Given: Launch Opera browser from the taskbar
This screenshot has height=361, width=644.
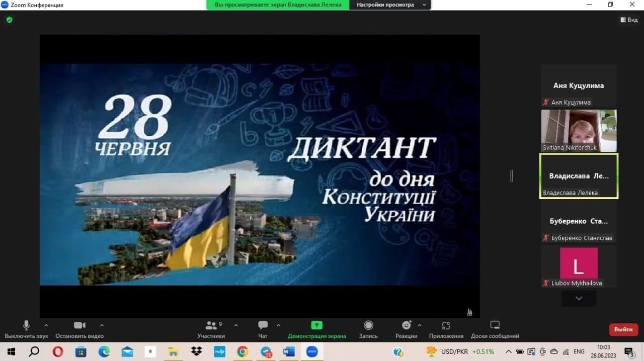Looking at the screenshot, I should coord(58,351).
